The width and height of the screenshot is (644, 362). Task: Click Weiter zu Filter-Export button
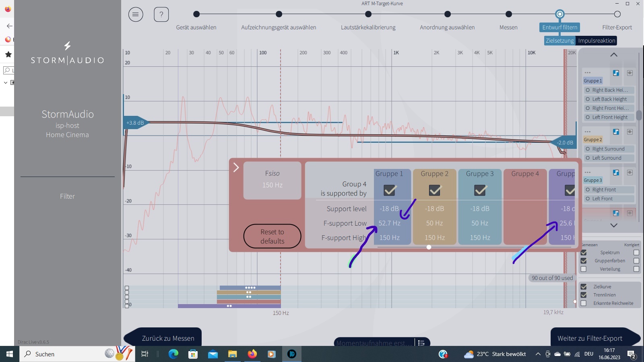point(595,338)
